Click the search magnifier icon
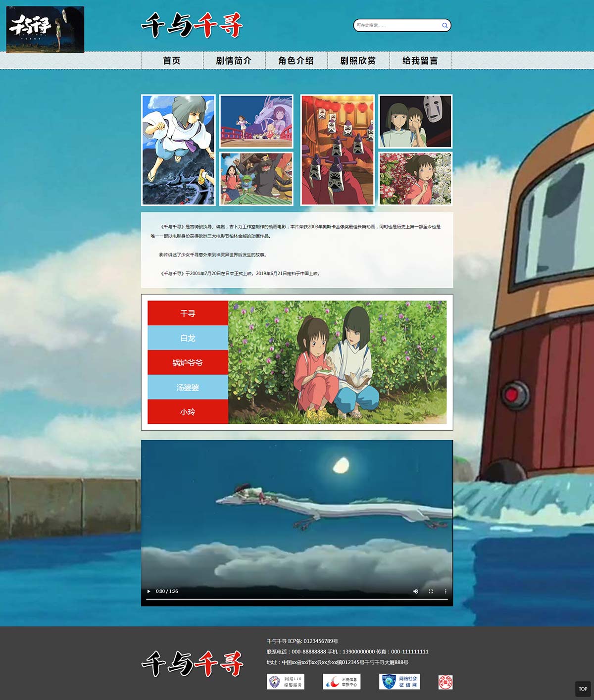 445,25
